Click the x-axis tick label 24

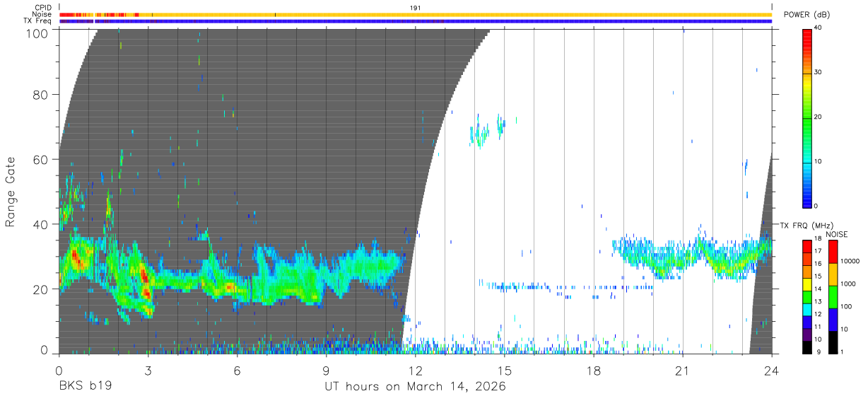click(x=771, y=371)
